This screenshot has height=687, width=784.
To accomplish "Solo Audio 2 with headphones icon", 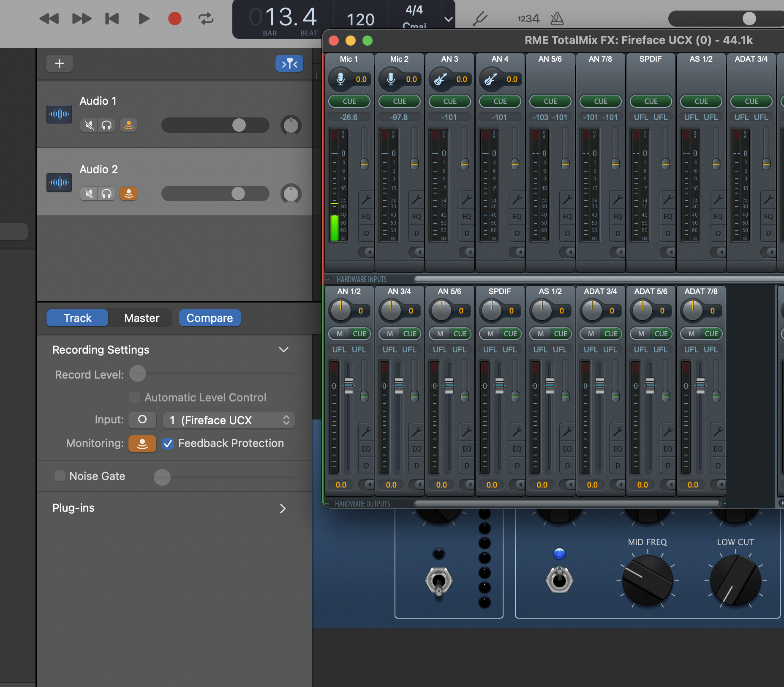I will pos(106,194).
